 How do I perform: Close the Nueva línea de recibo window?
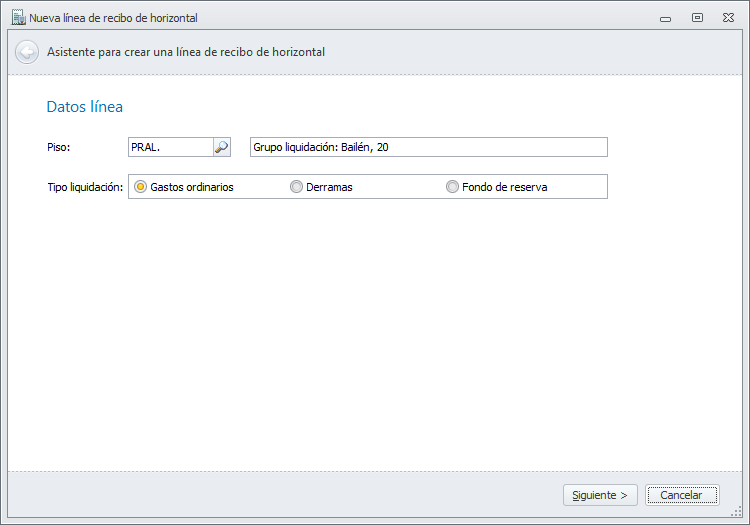coord(728,17)
